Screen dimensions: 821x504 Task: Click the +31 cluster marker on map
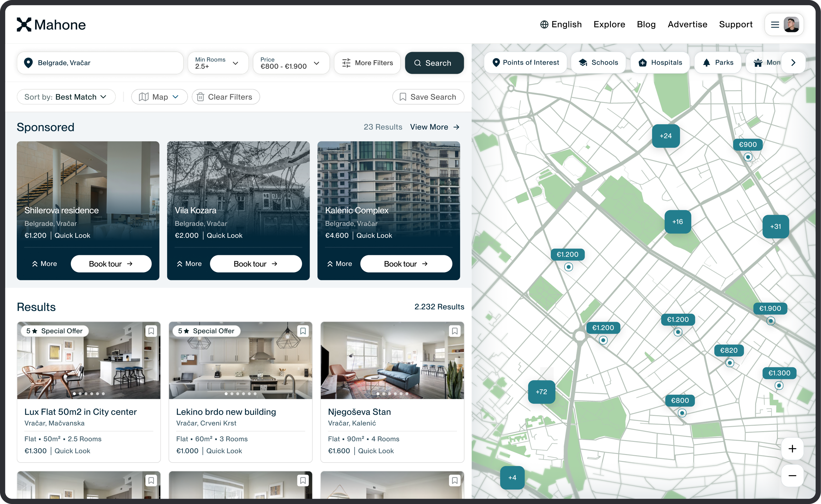775,226
